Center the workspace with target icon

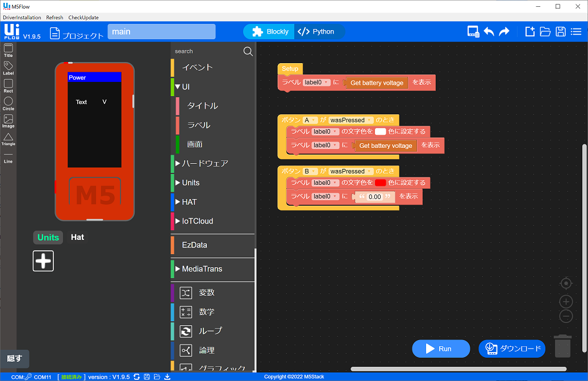566,283
